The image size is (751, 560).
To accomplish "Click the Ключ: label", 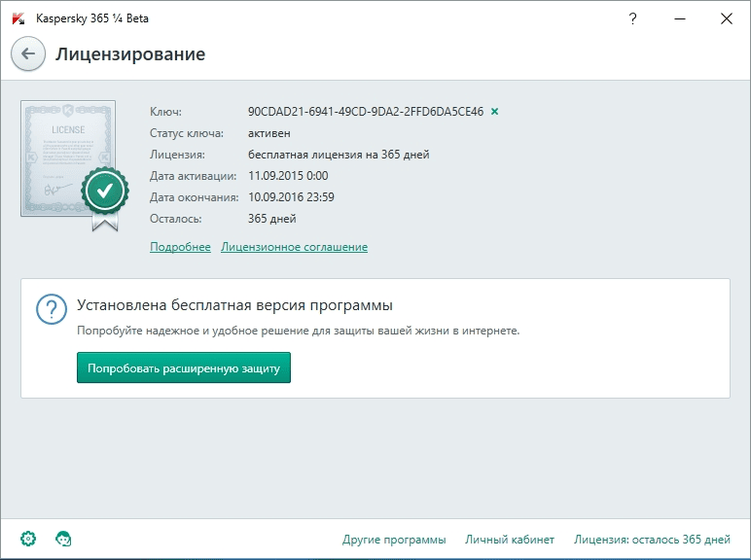I will coord(165,112).
